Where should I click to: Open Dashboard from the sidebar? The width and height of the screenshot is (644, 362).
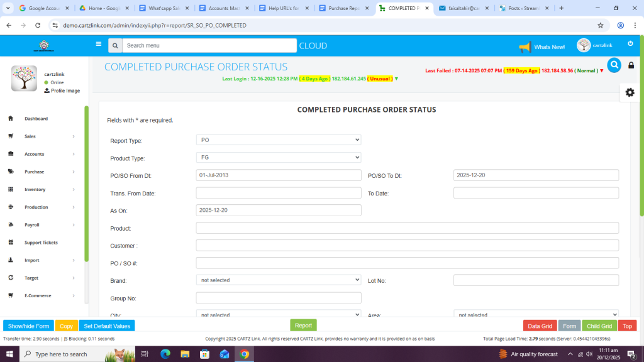tap(36, 119)
